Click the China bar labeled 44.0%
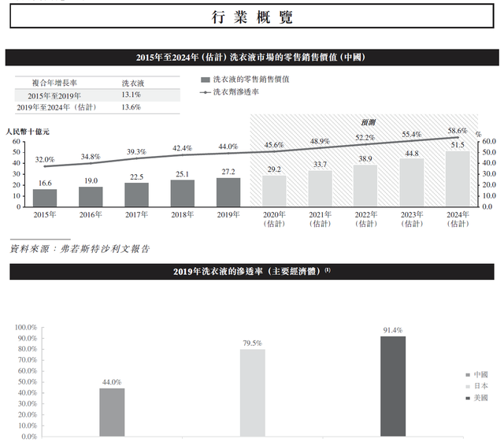The image size is (504, 446). click(112, 413)
